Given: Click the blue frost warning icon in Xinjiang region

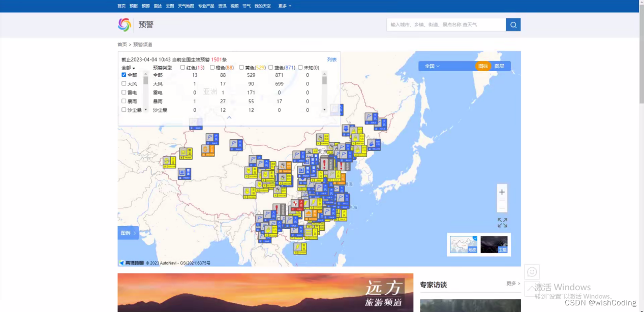Looking at the screenshot, I should click(184, 173).
